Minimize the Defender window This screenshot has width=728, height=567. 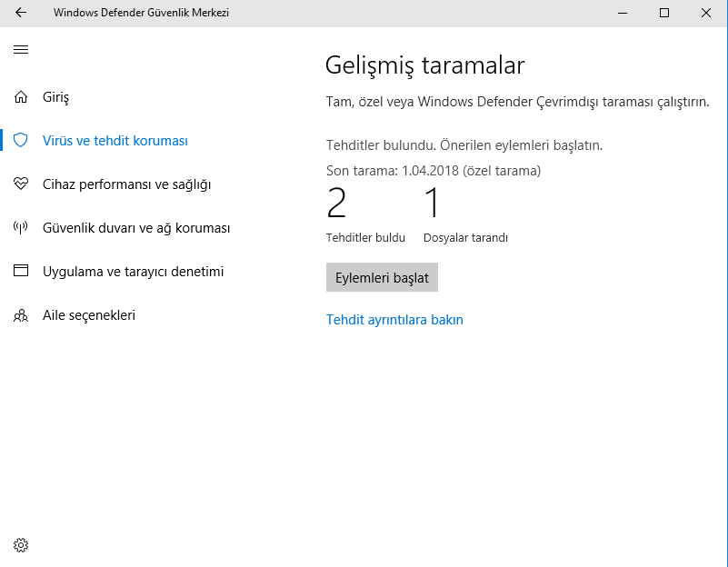click(x=623, y=13)
